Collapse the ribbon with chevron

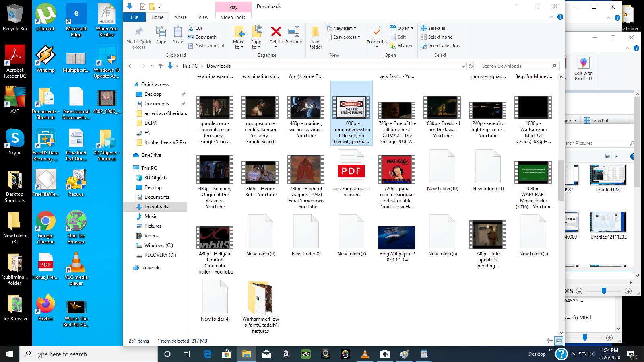point(551,17)
